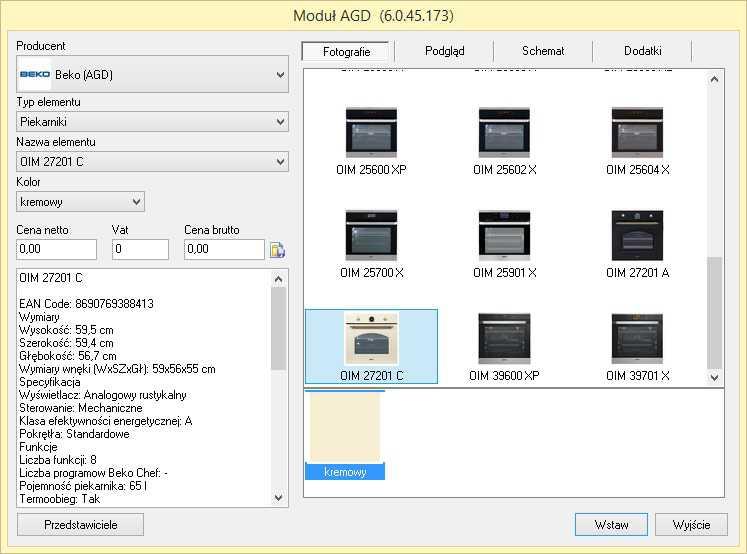Select oven thumbnail OIM 25700 X
This screenshot has width=747, height=554.
[x=371, y=244]
